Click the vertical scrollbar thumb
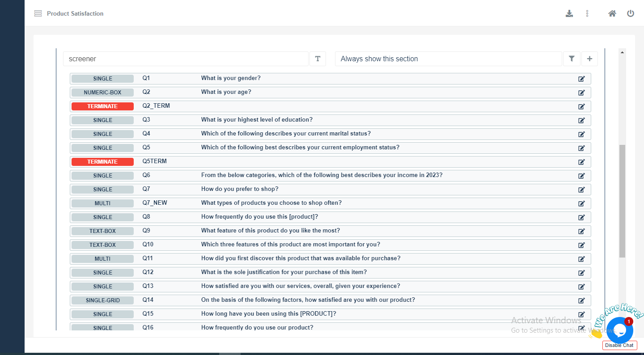 (x=622, y=201)
